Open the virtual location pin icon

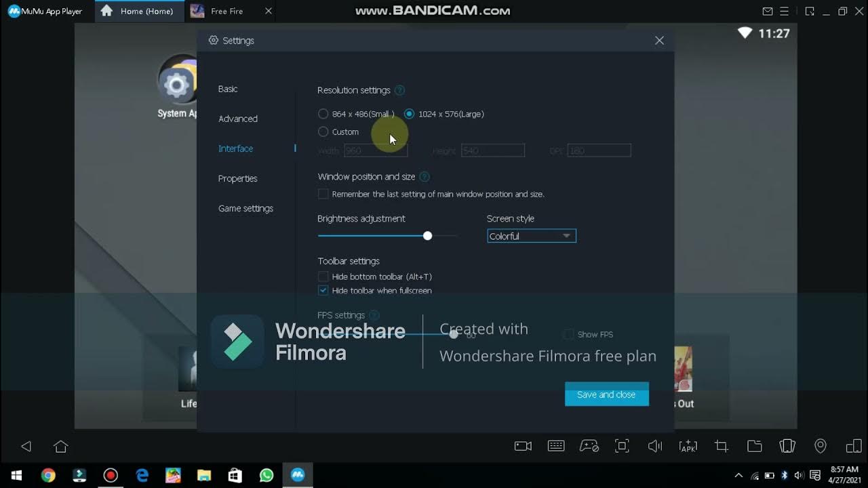[x=821, y=446]
